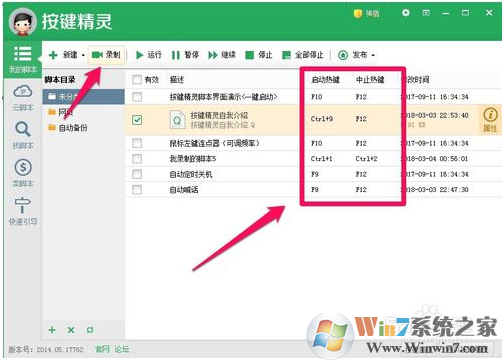The height and width of the screenshot is (362, 504).
Task: Open the 卖脚本 sell scripts section
Action: point(22,173)
